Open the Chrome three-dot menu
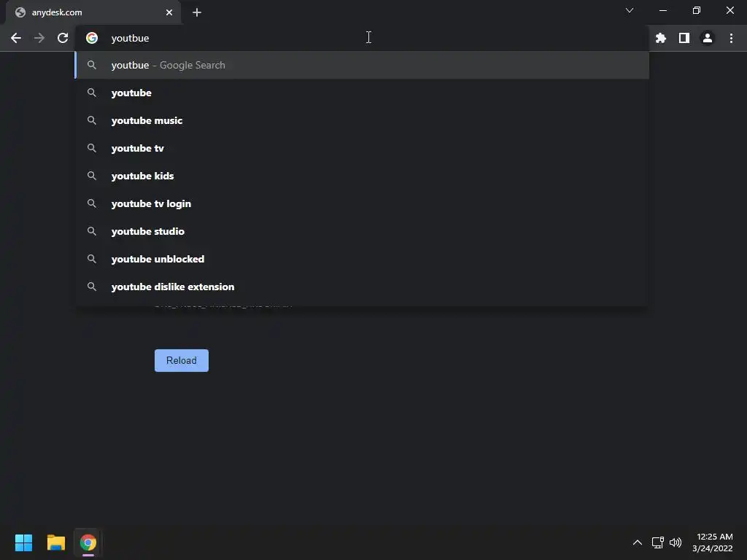747x560 pixels. click(731, 38)
